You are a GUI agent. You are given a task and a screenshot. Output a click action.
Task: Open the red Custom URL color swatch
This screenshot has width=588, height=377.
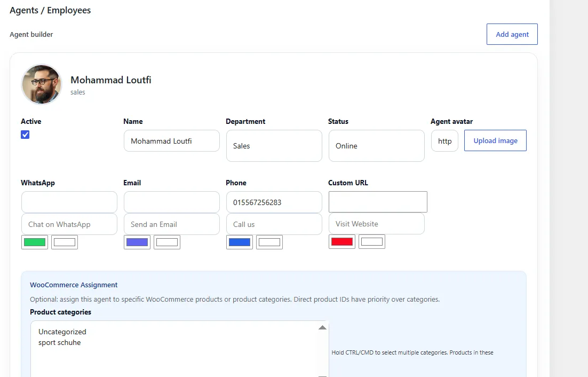342,241
